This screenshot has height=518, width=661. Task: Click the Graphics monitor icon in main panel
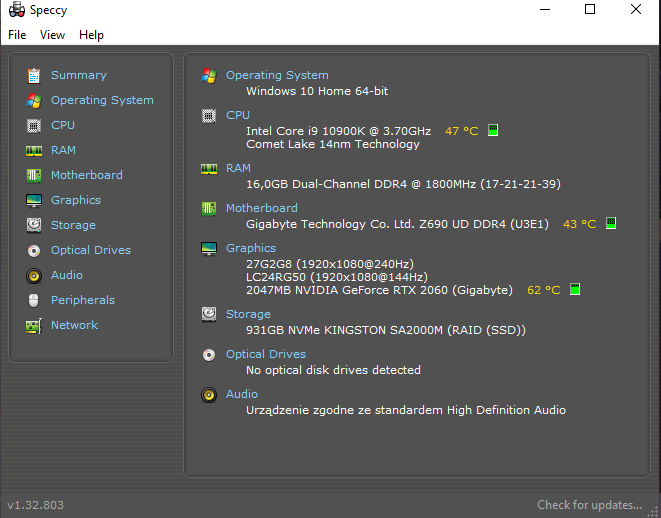209,249
